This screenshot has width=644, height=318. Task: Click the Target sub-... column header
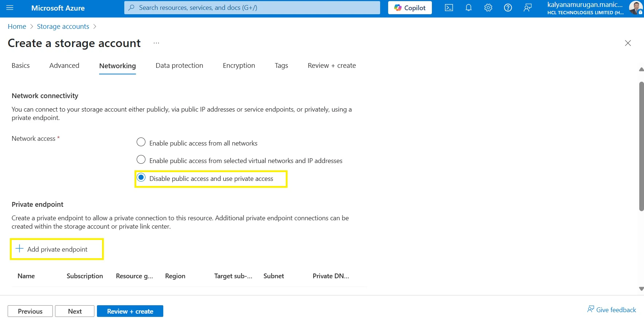(x=233, y=276)
